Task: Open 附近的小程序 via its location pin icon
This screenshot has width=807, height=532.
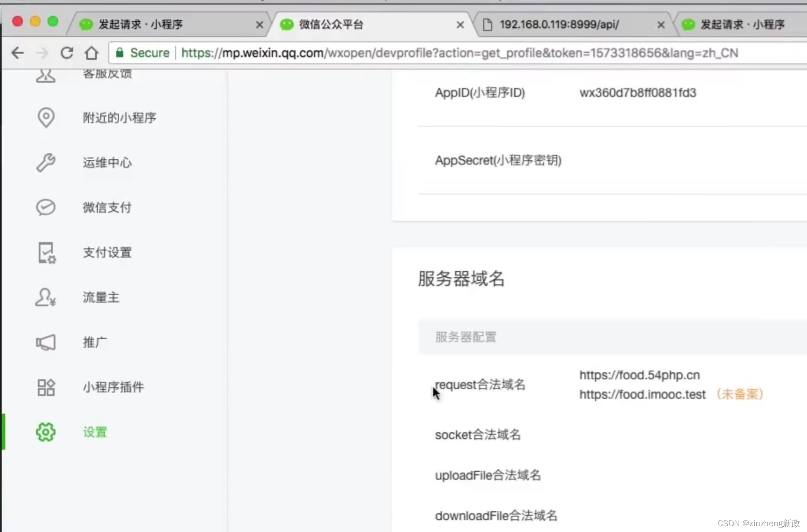Action: pyautogui.click(x=46, y=117)
